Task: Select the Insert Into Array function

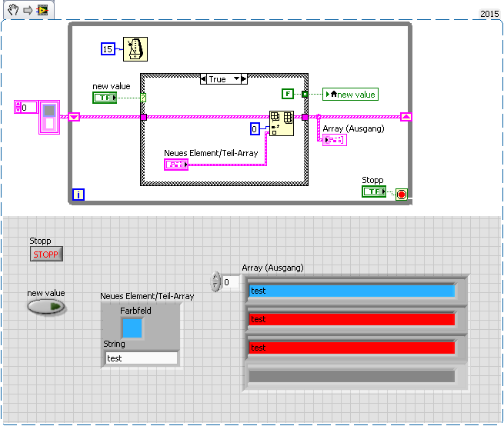Action: [282, 123]
